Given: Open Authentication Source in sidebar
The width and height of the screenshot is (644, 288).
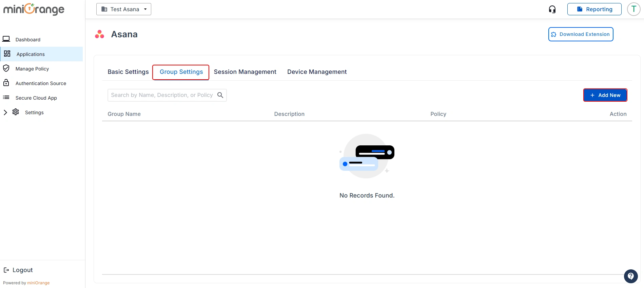Looking at the screenshot, I should 41,83.
